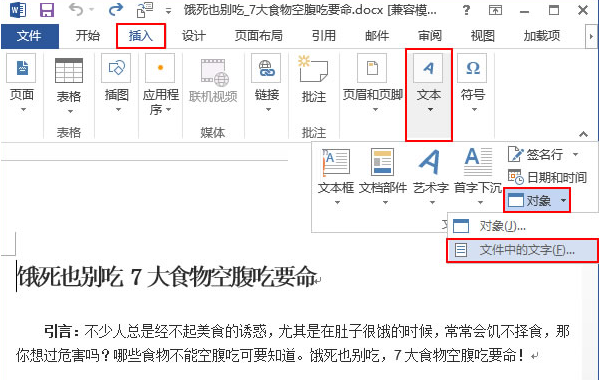
Task: Switch to the 设计 tab
Action: tap(194, 36)
